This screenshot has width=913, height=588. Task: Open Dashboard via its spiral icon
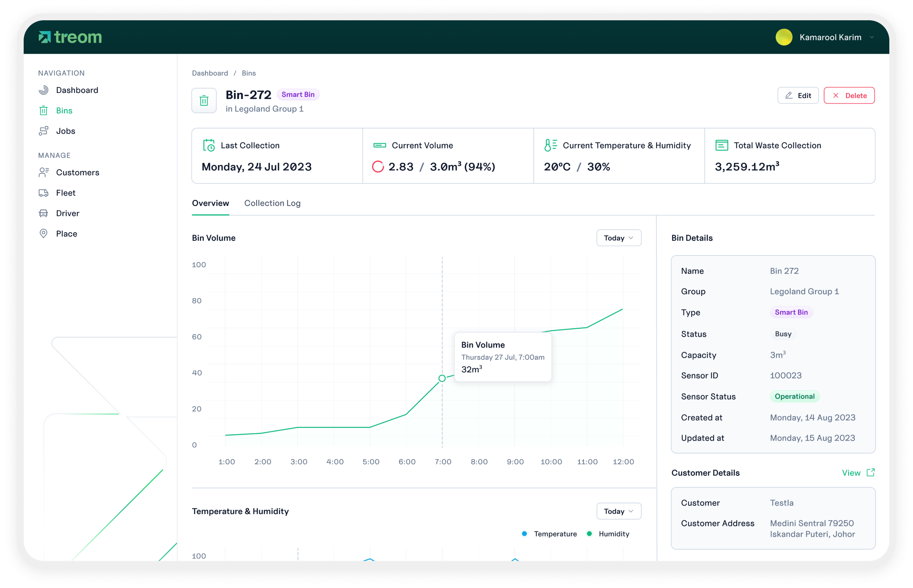[44, 90]
